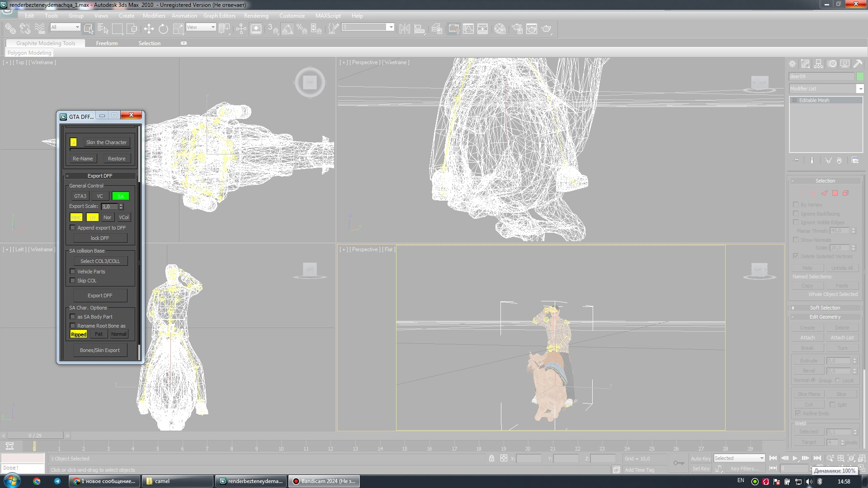Tick the Skip COL checkbox
Screen dimensions: 868x488
tap(73, 281)
